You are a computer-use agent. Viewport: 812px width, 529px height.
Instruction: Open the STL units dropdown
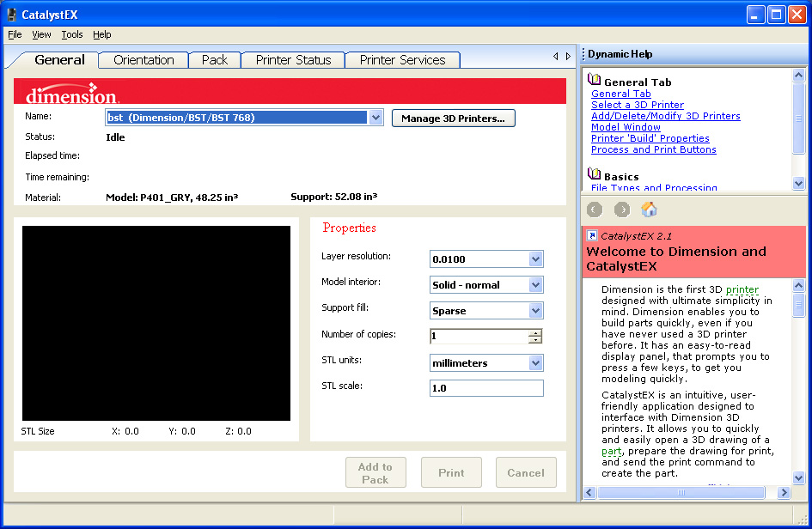pos(536,363)
